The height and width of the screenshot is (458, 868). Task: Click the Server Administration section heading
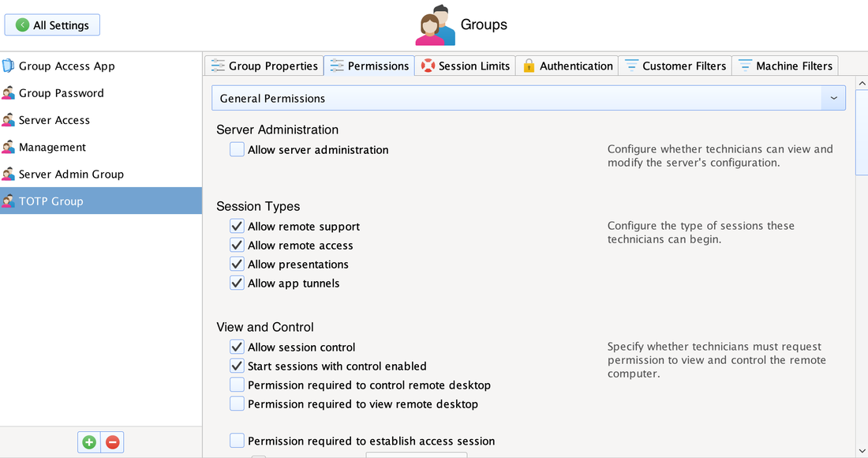[277, 130]
